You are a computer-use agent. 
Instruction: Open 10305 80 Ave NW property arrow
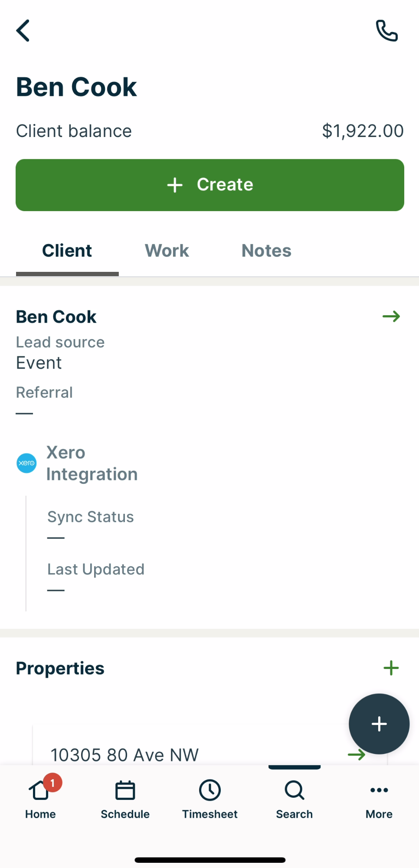356,755
